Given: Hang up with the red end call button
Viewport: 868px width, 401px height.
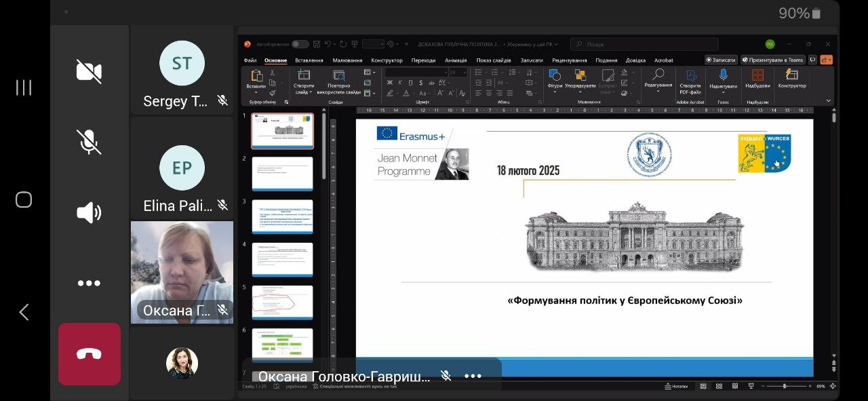Looking at the screenshot, I should point(89,354).
